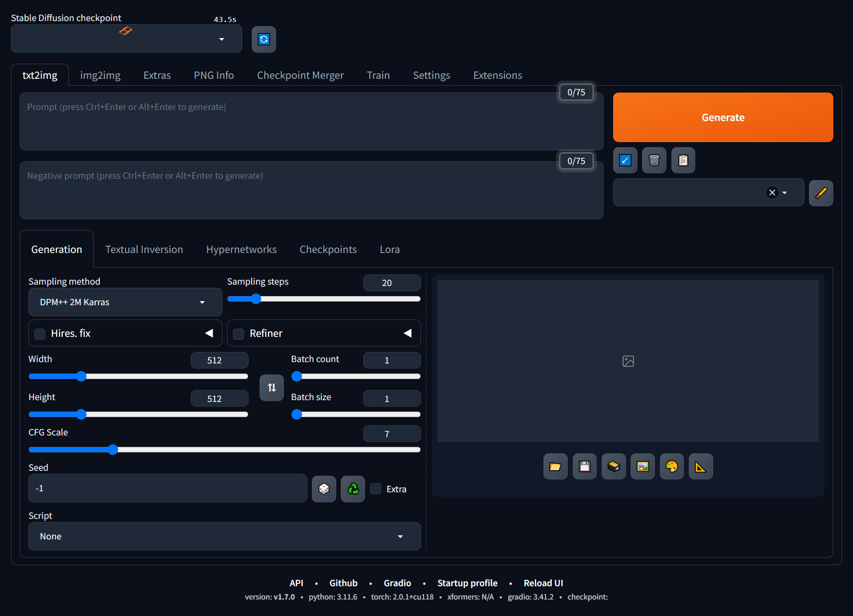Click the floppy disk save image icon
853x616 pixels.
584,467
